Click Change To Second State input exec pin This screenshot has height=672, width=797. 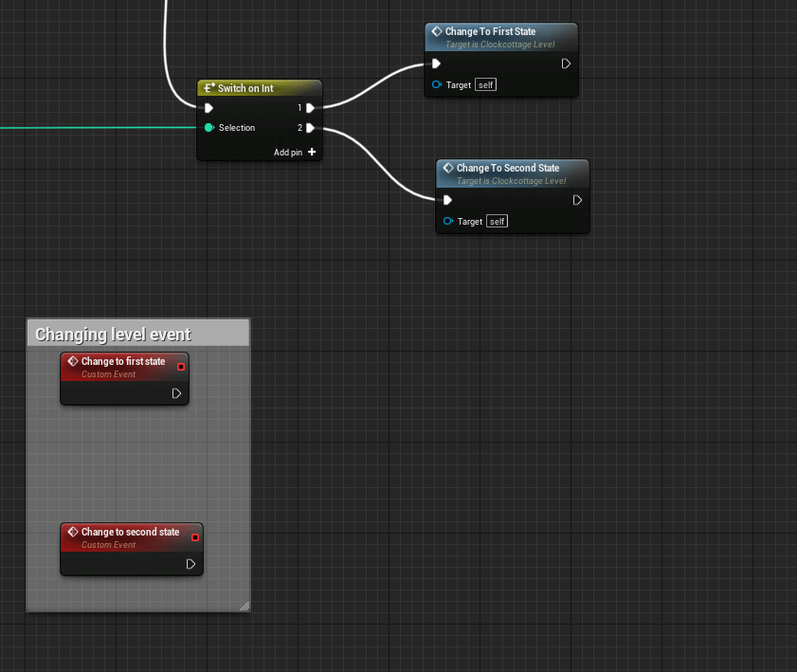click(447, 200)
